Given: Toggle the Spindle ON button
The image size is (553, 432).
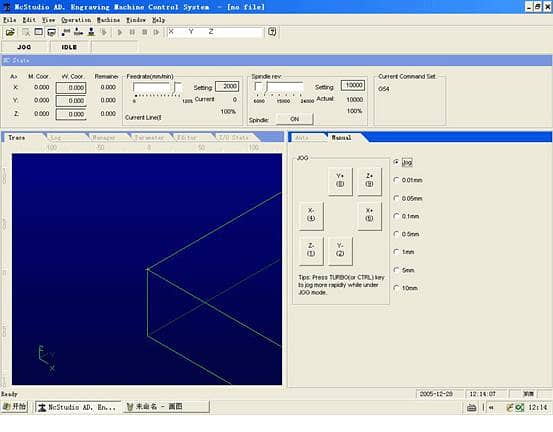Looking at the screenshot, I should (294, 119).
